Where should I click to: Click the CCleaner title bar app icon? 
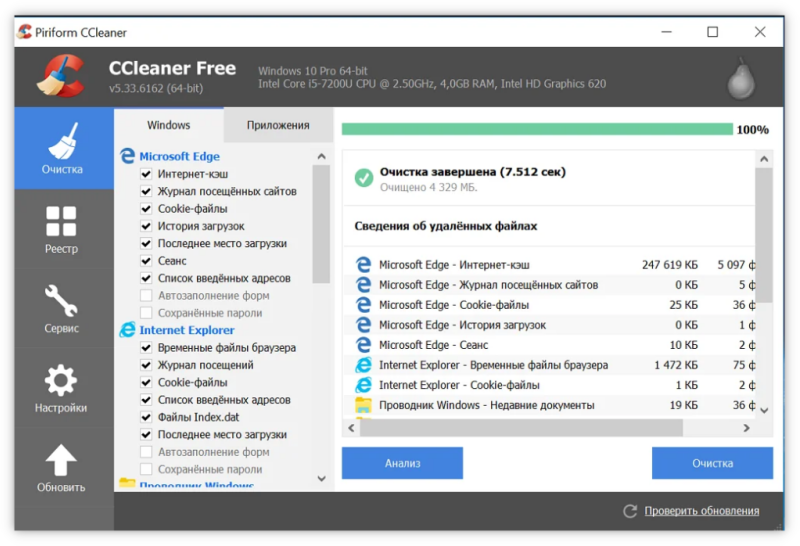[x=24, y=32]
